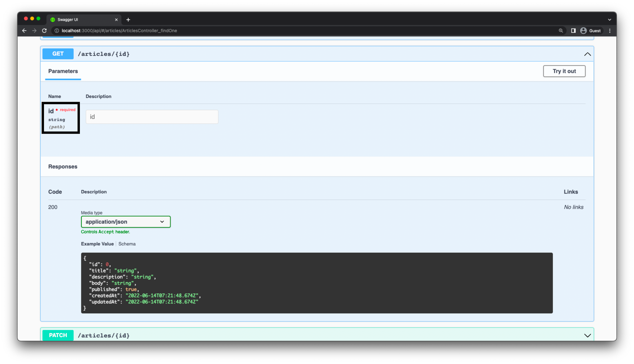The image size is (634, 364).
Task: Click the id parameter input field
Action: click(152, 117)
